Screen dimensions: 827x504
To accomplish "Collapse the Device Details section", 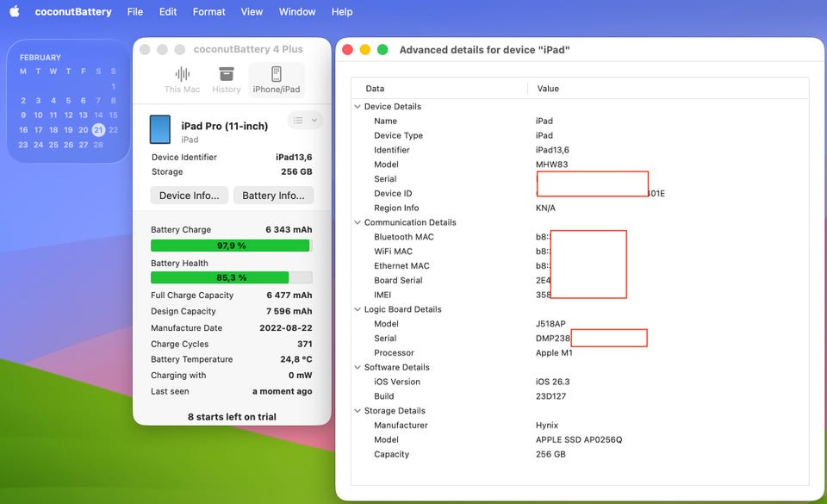I will (x=358, y=107).
